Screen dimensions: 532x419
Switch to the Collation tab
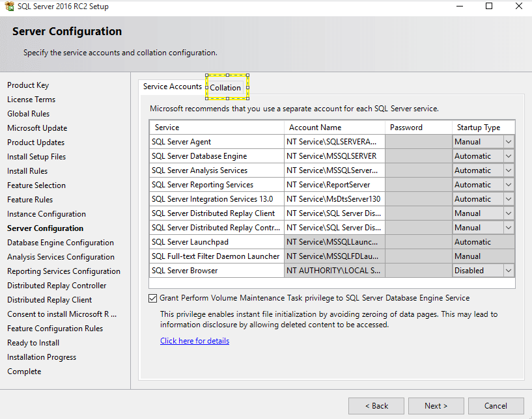(225, 87)
